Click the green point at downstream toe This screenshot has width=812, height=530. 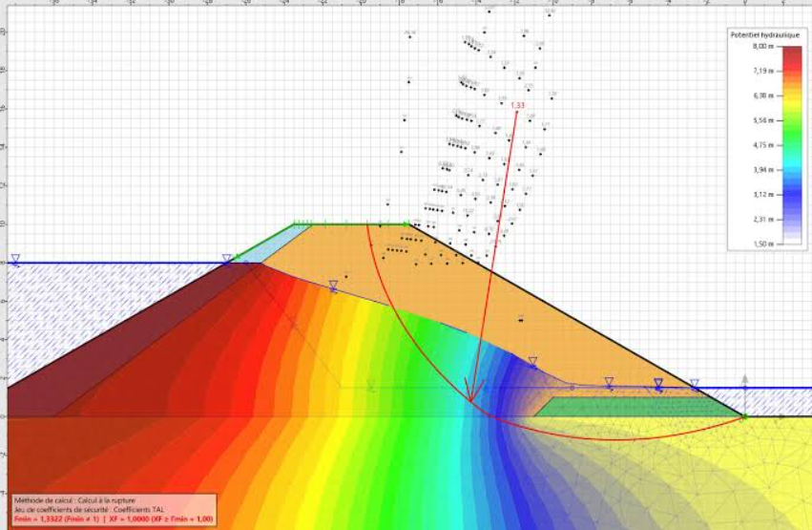pos(745,416)
